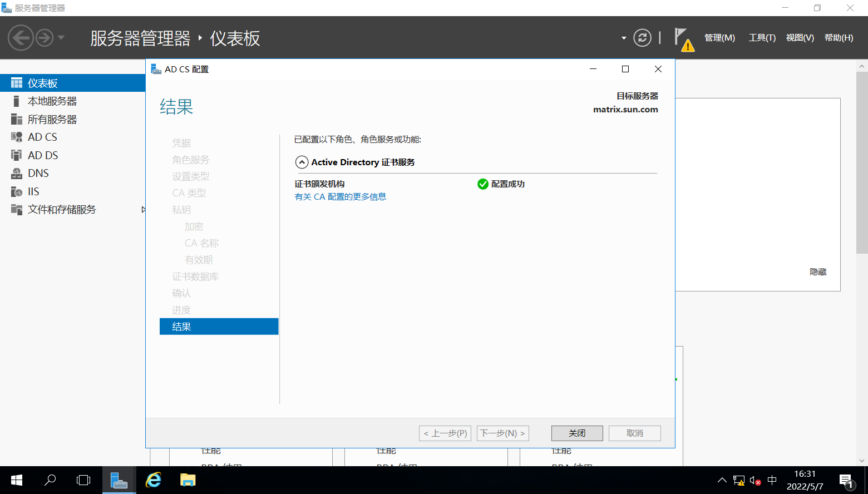868x494 pixels.
Task: Show hidden tray icons chevron
Action: click(x=722, y=480)
